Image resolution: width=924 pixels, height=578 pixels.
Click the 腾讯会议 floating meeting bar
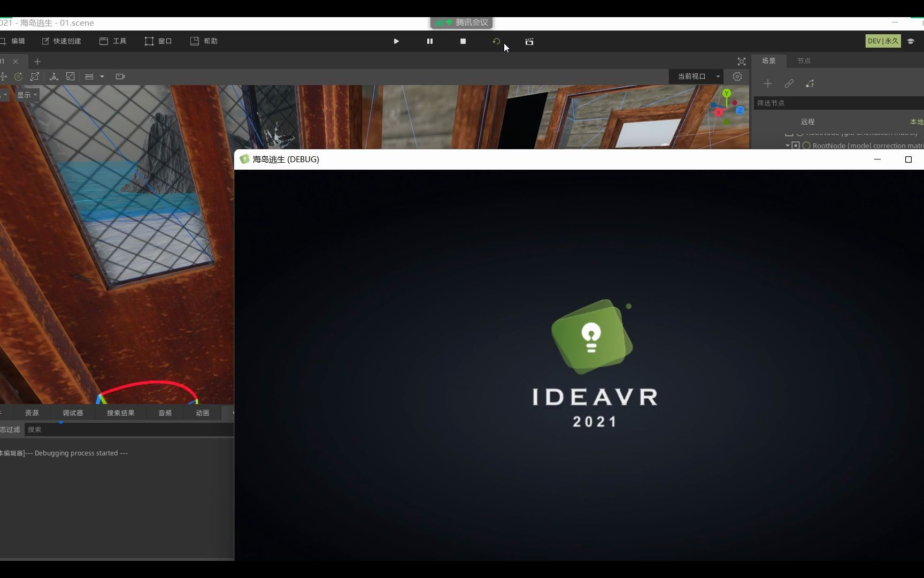tap(461, 22)
